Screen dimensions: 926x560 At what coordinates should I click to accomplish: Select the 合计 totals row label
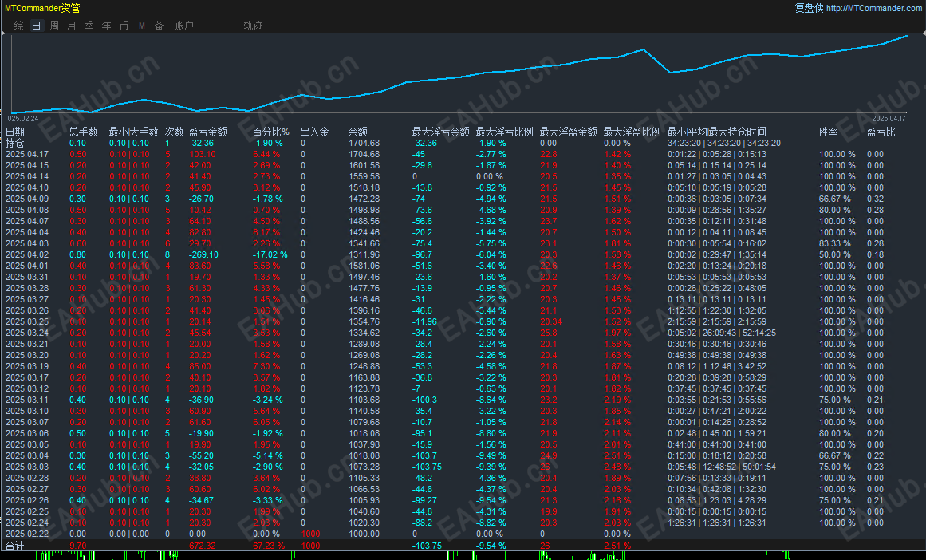(x=15, y=546)
